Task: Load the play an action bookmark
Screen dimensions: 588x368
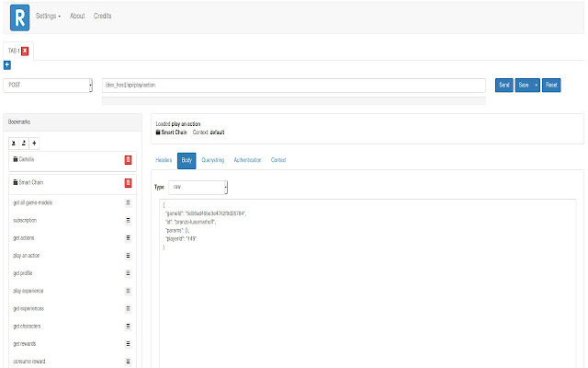Action: tap(27, 256)
